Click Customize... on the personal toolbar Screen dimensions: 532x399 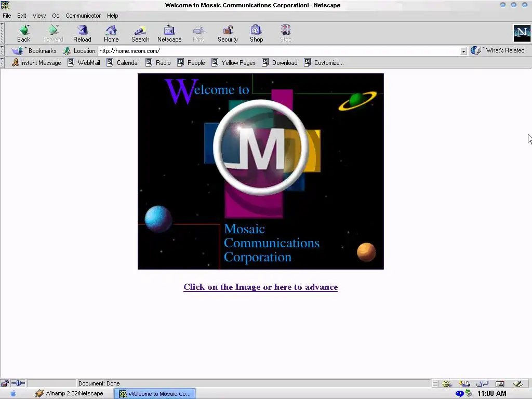tap(324, 63)
